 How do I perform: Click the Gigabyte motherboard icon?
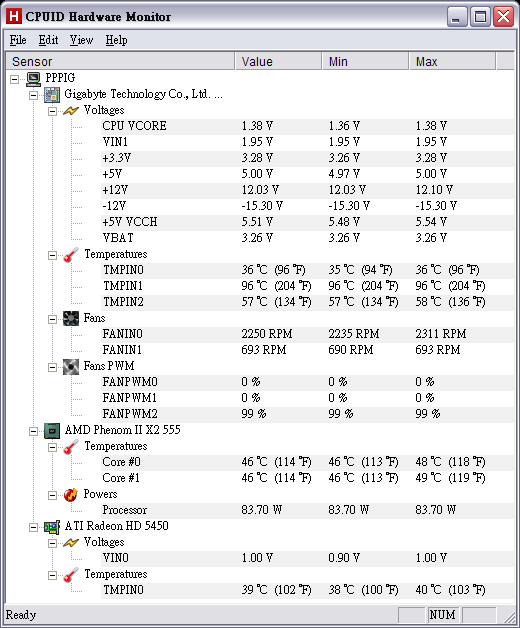[52, 95]
